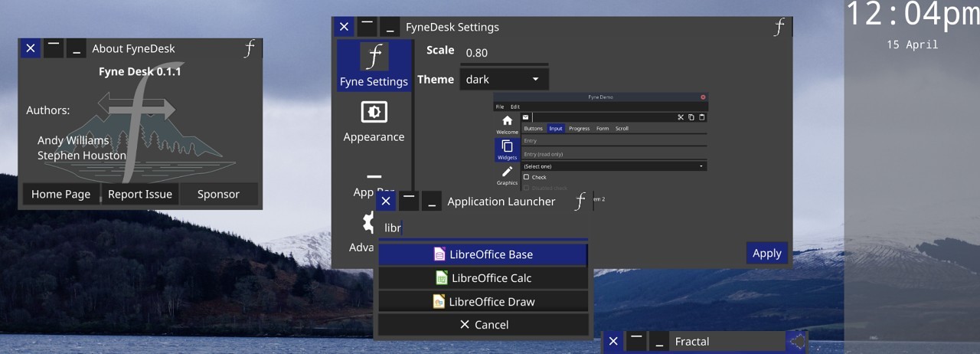Click the mail icon in preview toolbar
The image size is (980, 354).
coord(526,117)
